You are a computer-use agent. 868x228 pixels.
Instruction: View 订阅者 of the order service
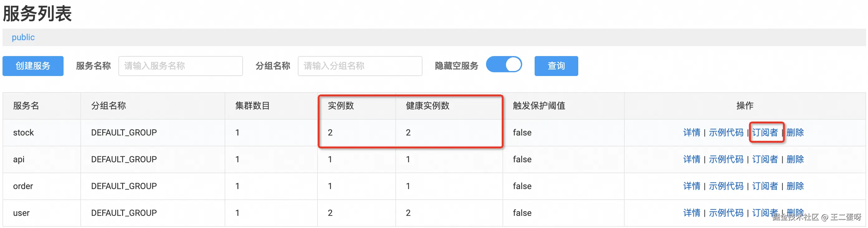click(x=765, y=186)
